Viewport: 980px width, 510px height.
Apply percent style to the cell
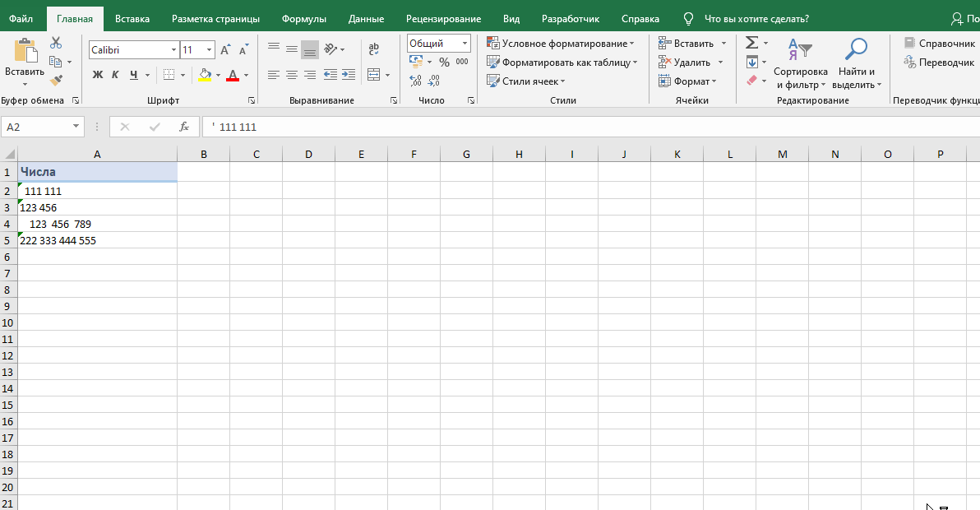tap(444, 63)
